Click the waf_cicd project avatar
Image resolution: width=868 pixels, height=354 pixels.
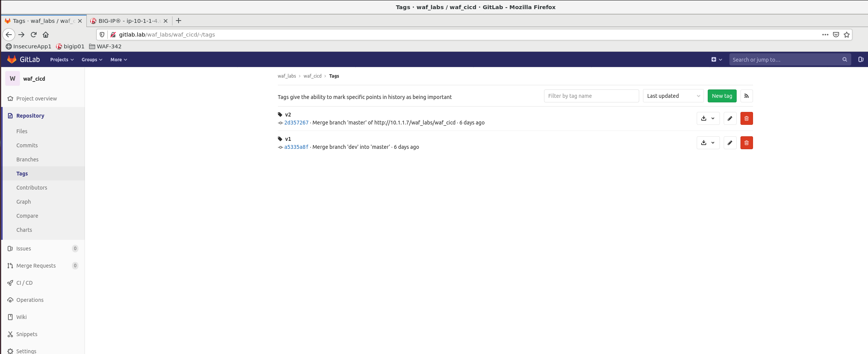coord(13,78)
